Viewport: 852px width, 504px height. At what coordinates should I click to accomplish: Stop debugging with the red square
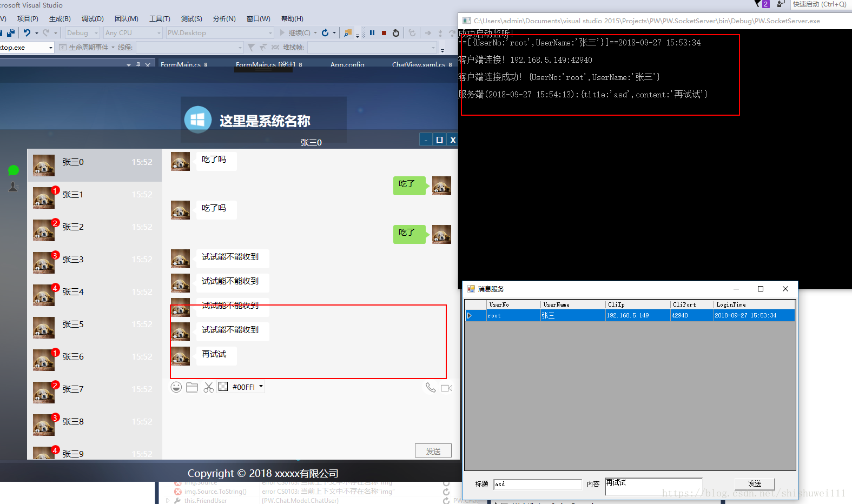point(384,33)
